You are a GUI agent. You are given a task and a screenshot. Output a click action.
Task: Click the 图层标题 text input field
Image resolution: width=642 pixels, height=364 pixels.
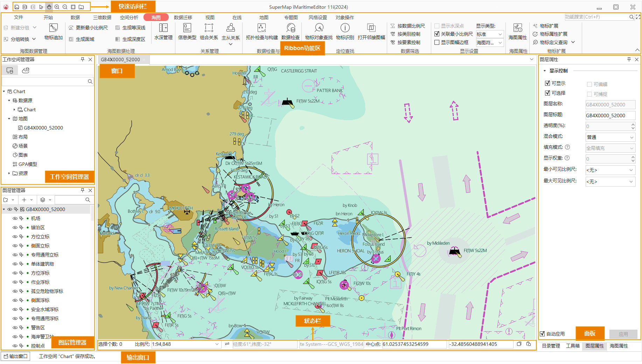(x=610, y=115)
